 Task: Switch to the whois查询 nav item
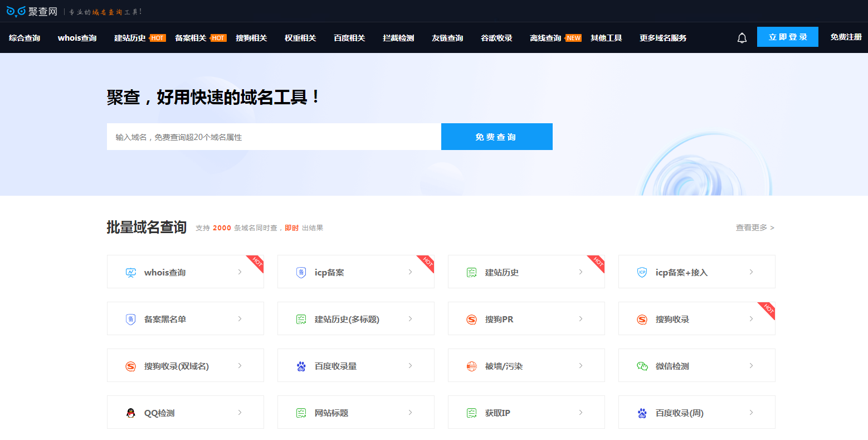76,37
